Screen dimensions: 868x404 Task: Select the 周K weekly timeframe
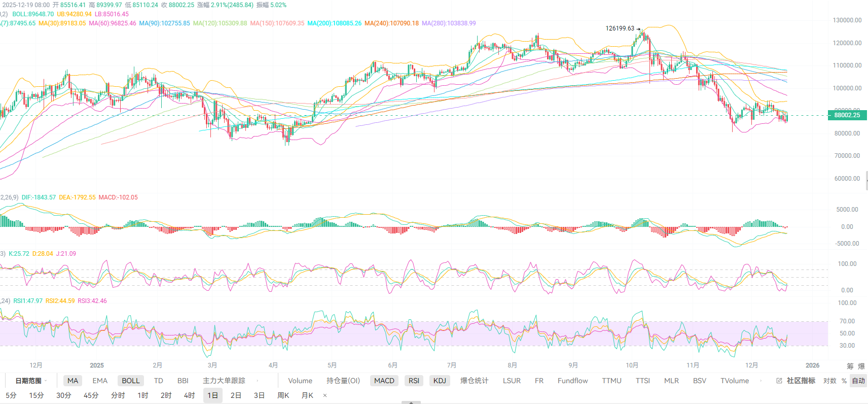coord(283,395)
